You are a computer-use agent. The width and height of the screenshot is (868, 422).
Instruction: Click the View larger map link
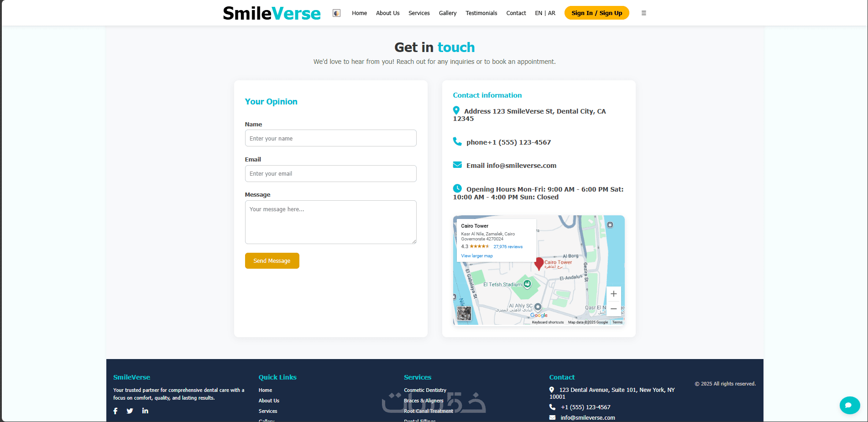pyautogui.click(x=477, y=256)
